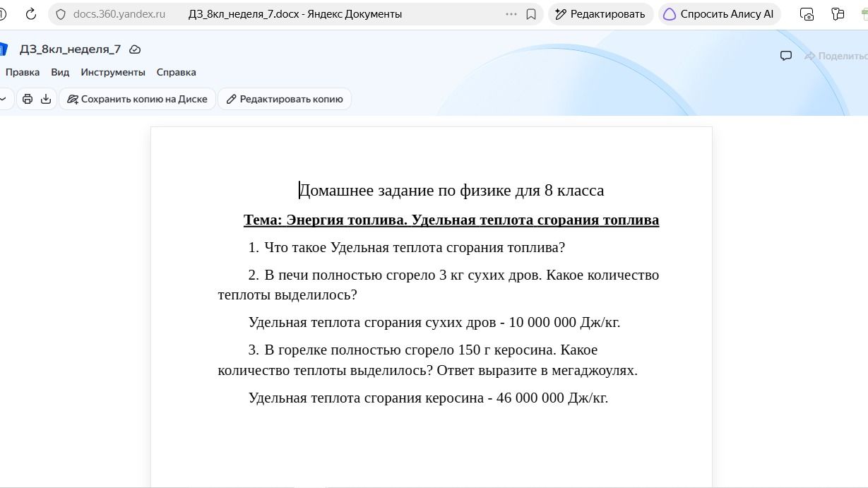Download the document with the download icon
Viewport: 868px width, 488px height.
pyautogui.click(x=46, y=99)
